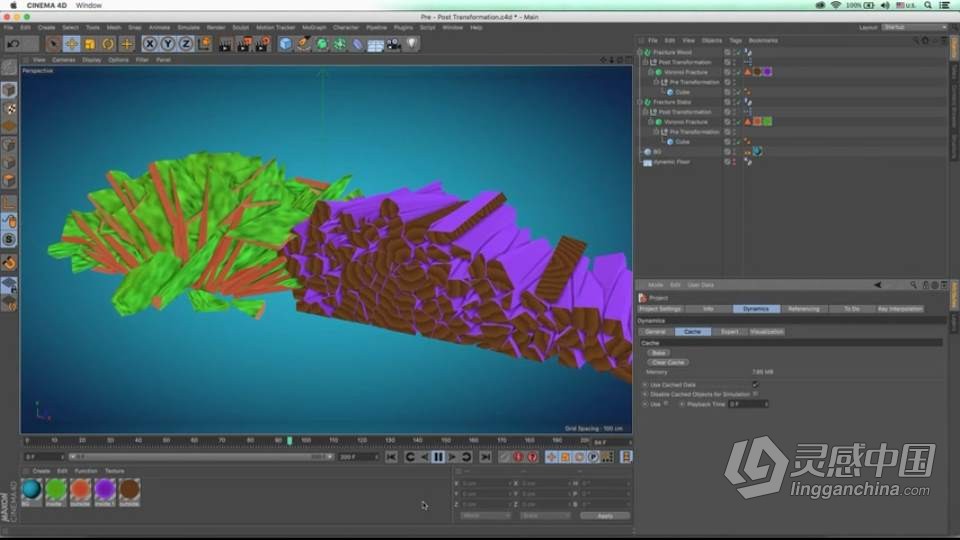The image size is (960, 540).
Task: Click the Cube primitive icon
Action: click(x=286, y=44)
